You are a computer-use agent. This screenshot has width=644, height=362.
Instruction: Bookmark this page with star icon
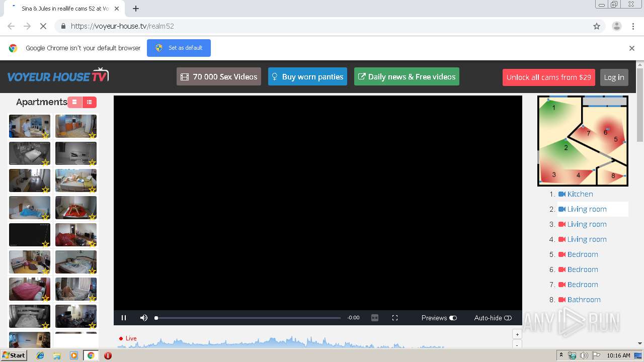(597, 26)
